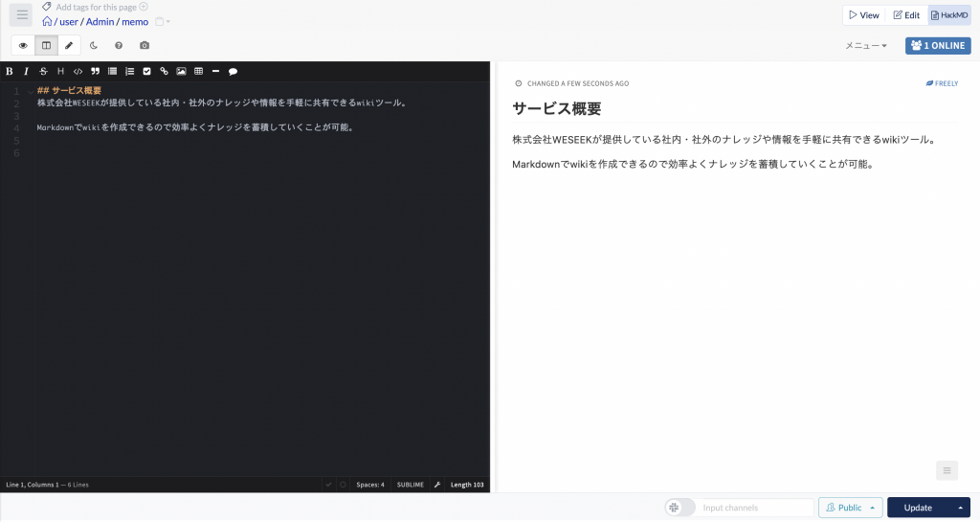Click the camera upload image icon

145,46
